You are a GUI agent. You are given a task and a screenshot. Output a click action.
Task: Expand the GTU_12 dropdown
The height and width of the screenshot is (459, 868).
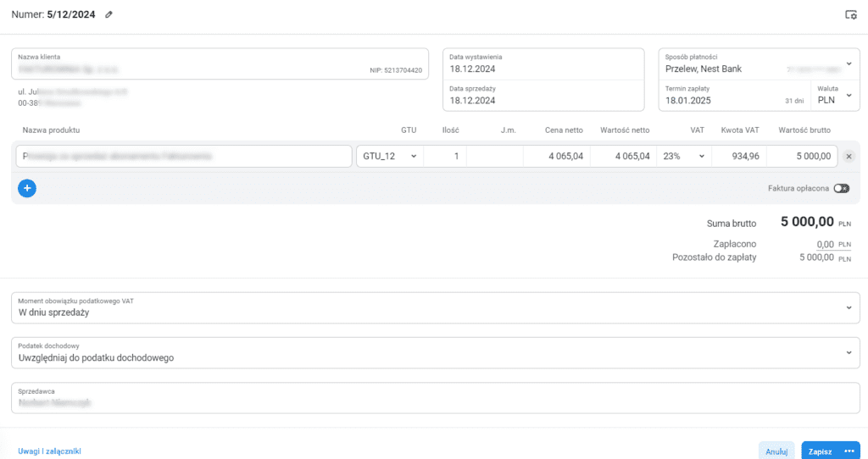(x=390, y=156)
